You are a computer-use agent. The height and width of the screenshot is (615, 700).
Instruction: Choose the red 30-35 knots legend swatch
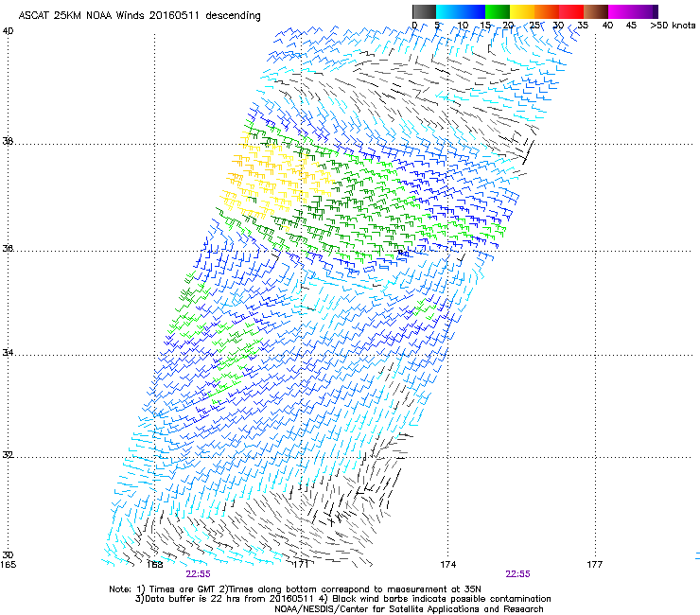(x=571, y=11)
